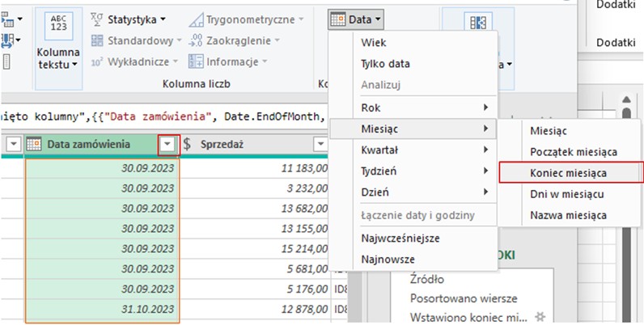Open the Zaokrąglenie dropdown

(277, 40)
